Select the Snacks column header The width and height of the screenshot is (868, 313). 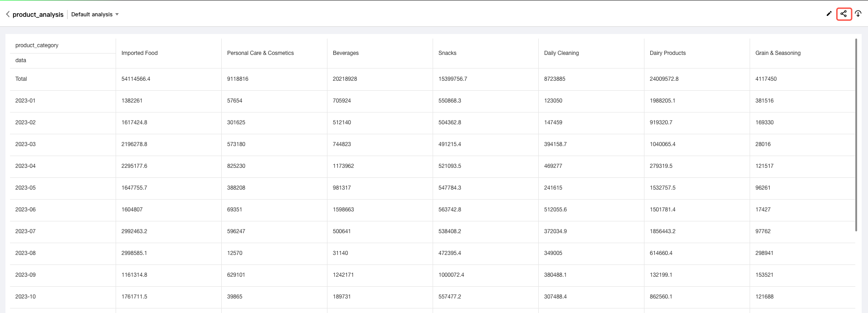point(447,53)
